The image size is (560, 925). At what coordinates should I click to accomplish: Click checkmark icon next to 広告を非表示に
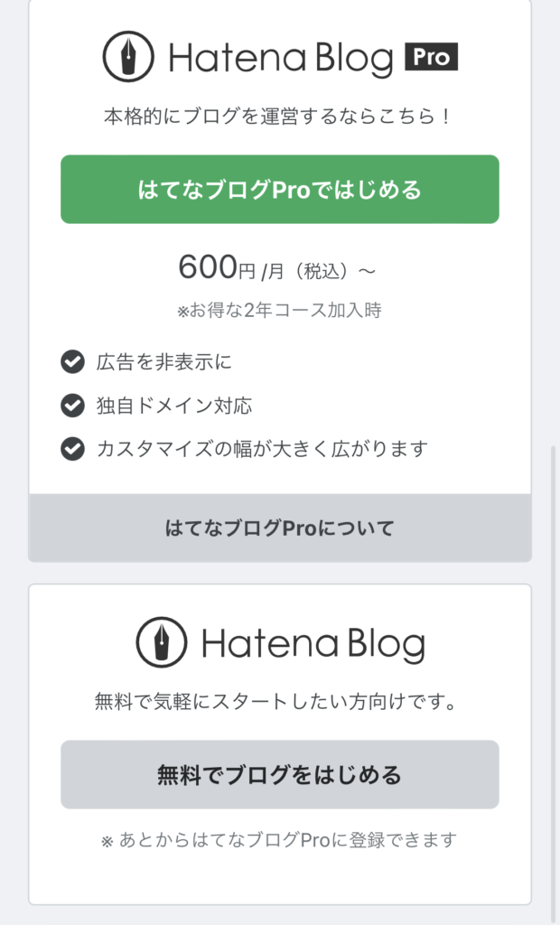[72, 361]
